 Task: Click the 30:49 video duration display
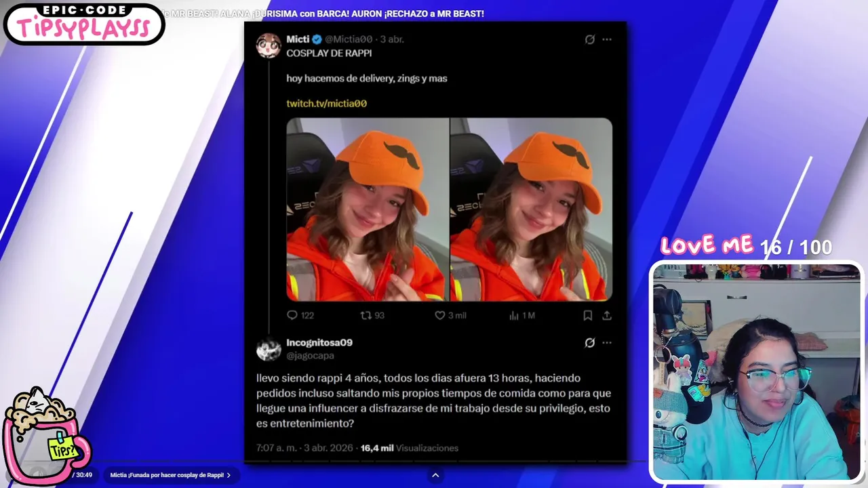coord(83,475)
